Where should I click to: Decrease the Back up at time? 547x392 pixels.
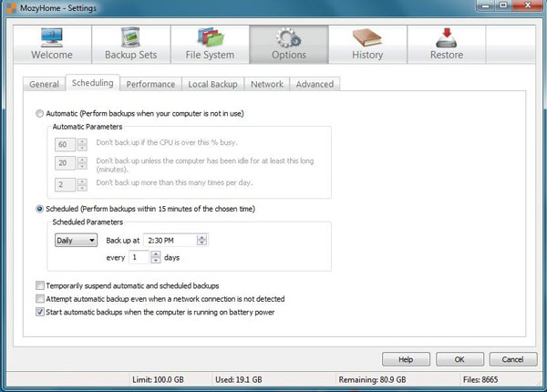click(x=201, y=243)
